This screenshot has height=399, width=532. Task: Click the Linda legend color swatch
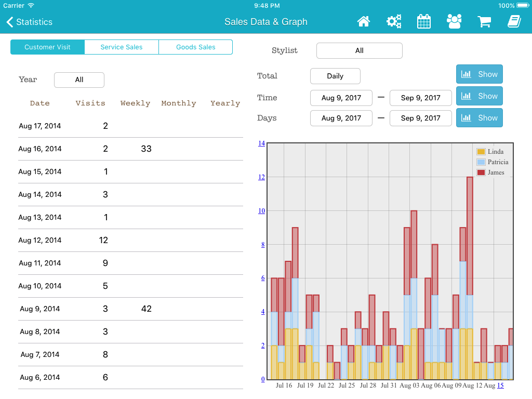481,152
